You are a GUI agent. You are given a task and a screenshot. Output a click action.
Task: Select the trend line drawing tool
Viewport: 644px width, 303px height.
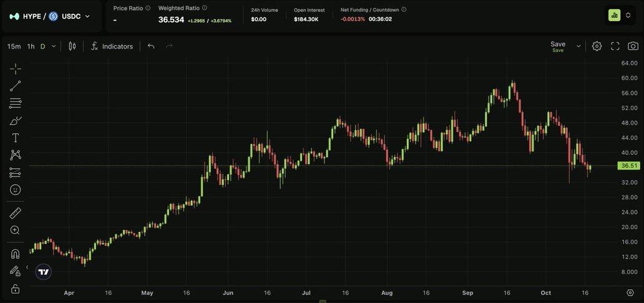(15, 86)
